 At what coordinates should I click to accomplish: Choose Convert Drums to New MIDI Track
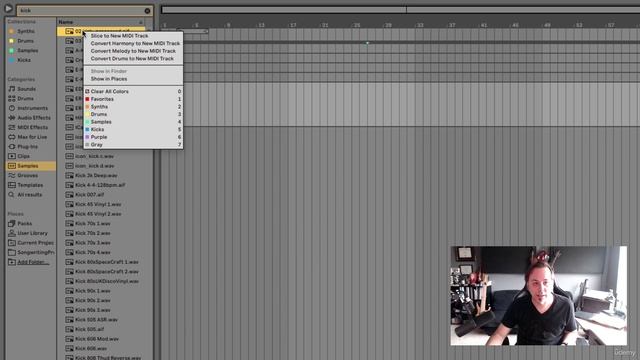pos(133,58)
